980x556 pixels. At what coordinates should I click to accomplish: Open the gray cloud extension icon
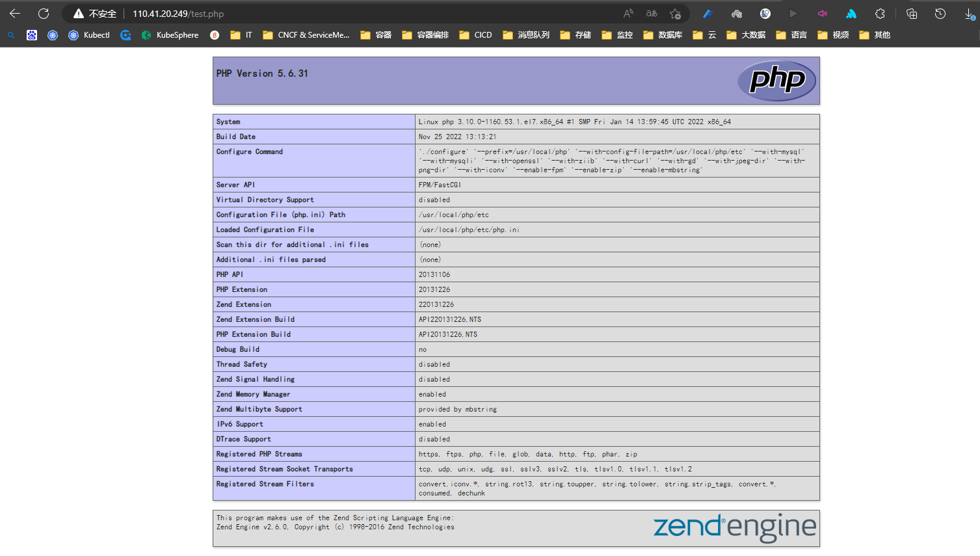click(x=737, y=14)
